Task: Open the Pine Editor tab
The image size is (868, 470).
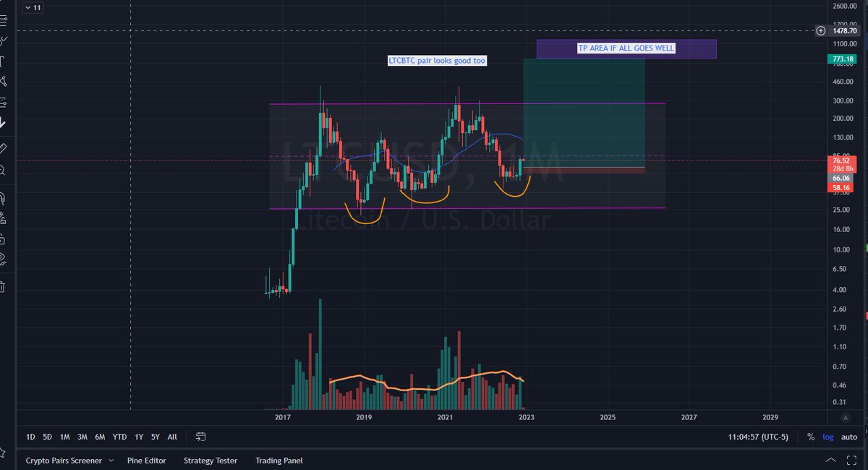Action: tap(146, 461)
